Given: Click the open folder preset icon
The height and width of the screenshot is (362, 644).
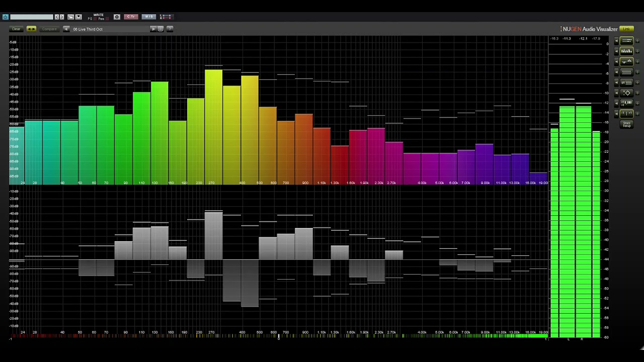Looking at the screenshot, I should click(x=70, y=17).
